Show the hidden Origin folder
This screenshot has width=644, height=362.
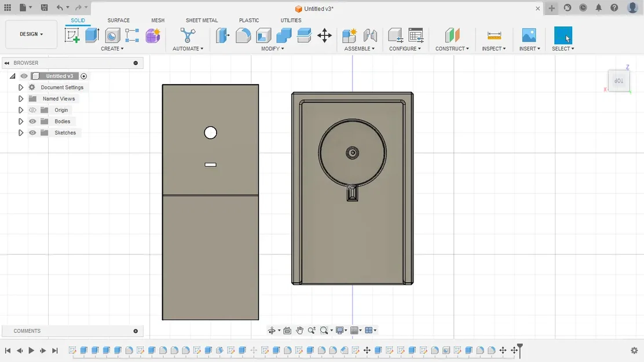coord(32,110)
